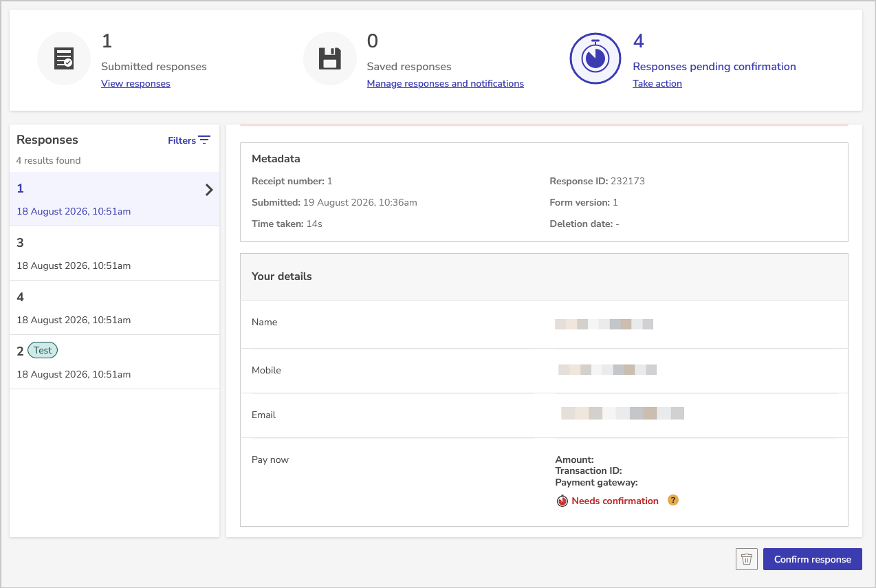Select response 1 in the list

tap(114, 199)
